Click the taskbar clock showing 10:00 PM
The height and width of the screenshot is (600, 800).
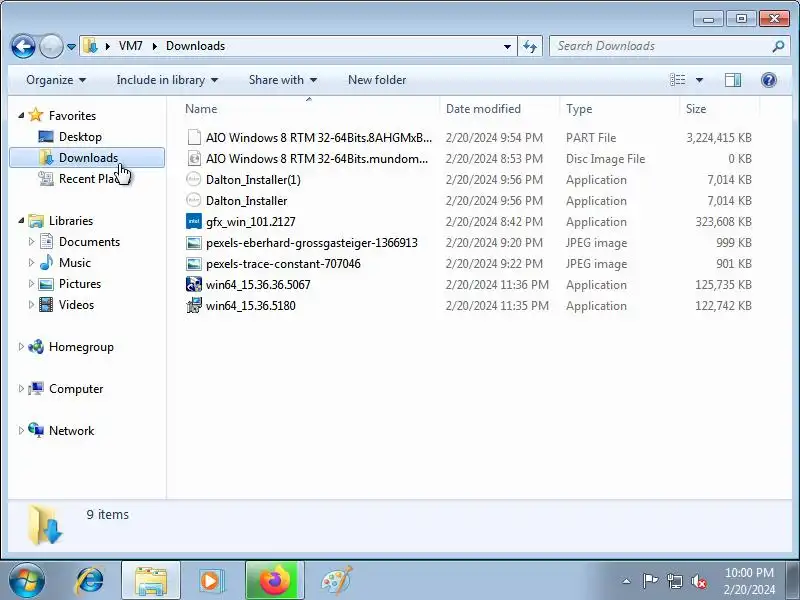click(749, 572)
